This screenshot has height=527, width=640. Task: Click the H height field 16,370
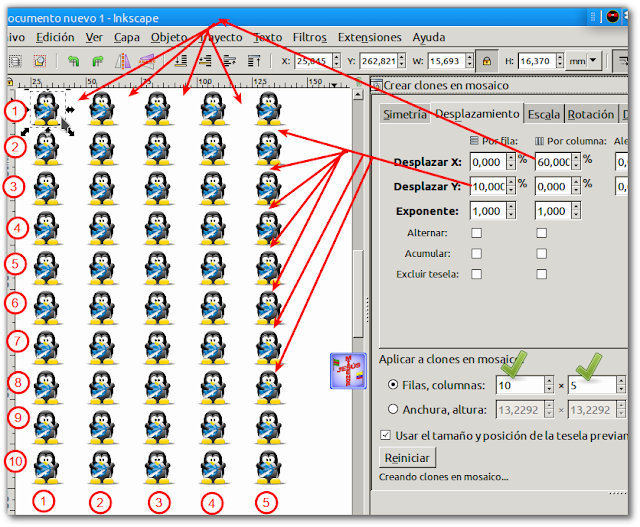pyautogui.click(x=537, y=61)
